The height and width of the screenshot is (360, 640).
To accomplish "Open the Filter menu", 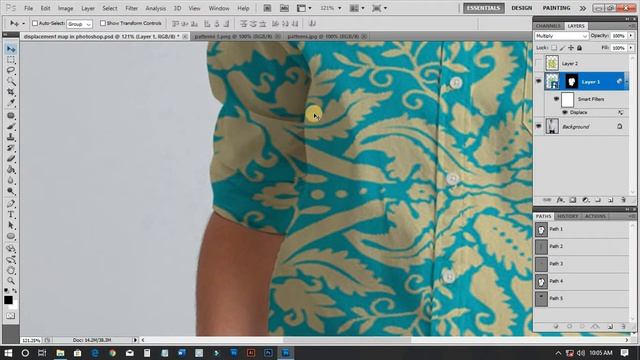I will (x=131, y=8).
